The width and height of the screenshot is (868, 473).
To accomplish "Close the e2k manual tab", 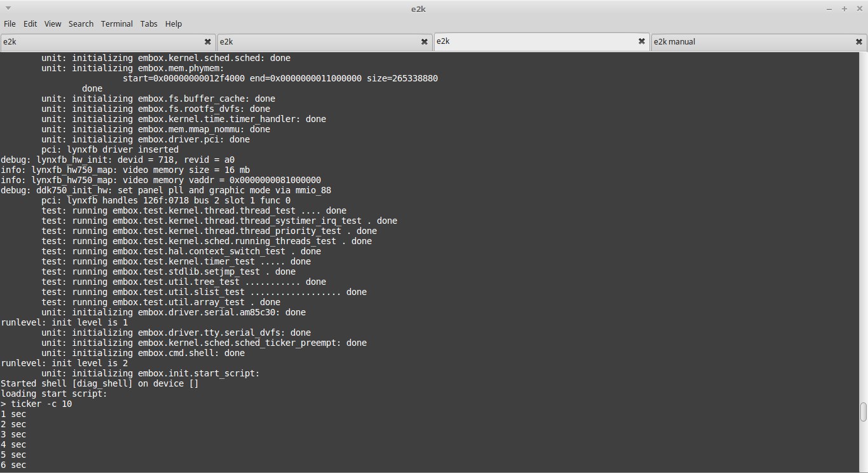I will [x=859, y=41].
